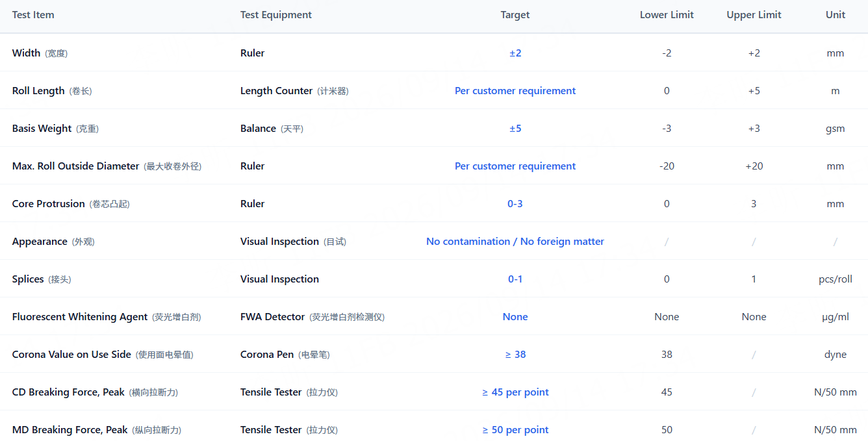Click the "dyne" unit cell
868x441 pixels.
[x=836, y=355]
